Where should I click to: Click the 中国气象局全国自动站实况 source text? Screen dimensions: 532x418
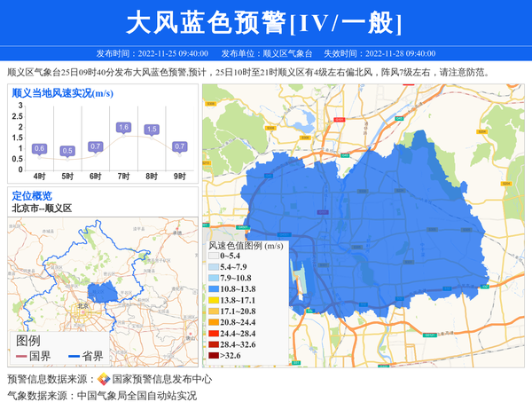(137, 396)
